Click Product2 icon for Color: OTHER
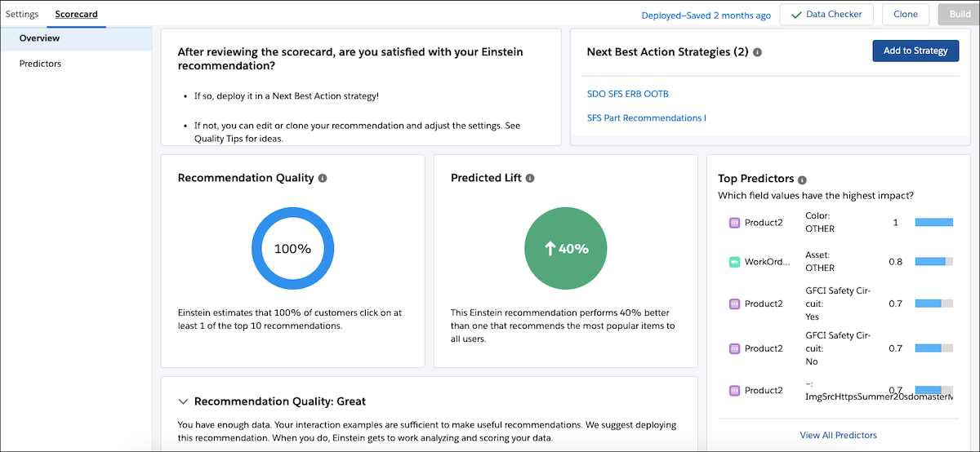 [x=734, y=223]
